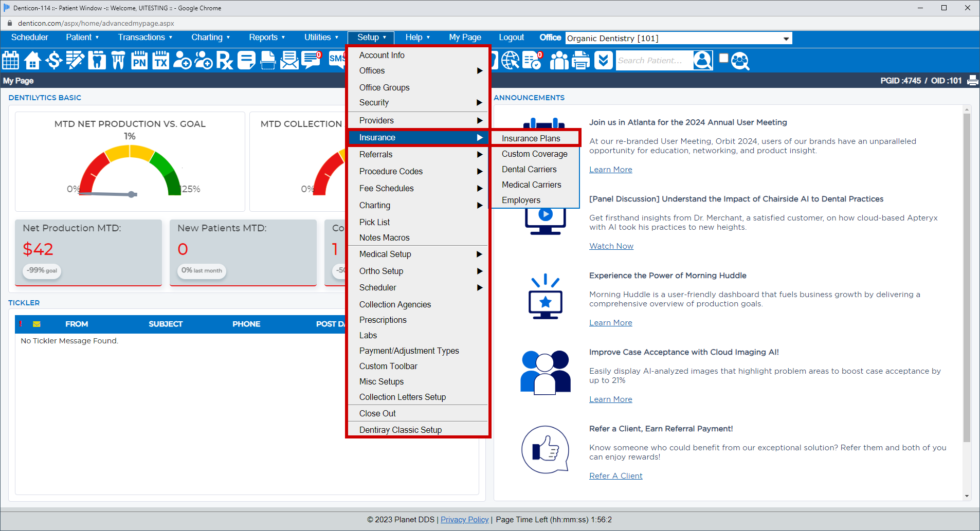Screen dimensions: 980x531
Task: Click the double chevron down icon
Action: (x=603, y=60)
